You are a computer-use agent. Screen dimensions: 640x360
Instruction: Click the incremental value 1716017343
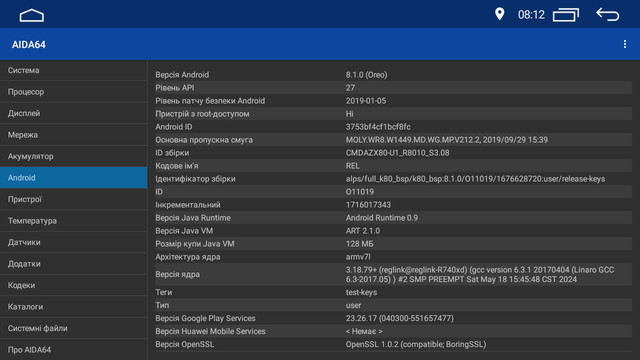pos(368,205)
